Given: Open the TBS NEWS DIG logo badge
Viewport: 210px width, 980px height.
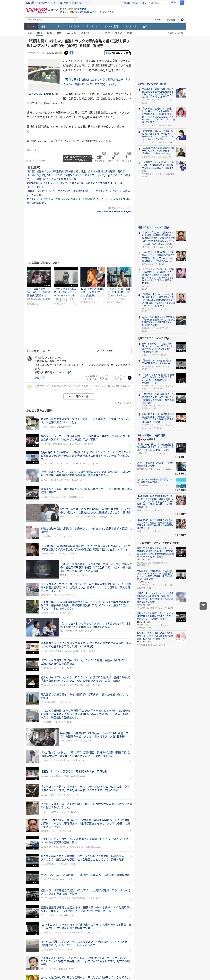Looking at the screenshot, I should point(117,53).
